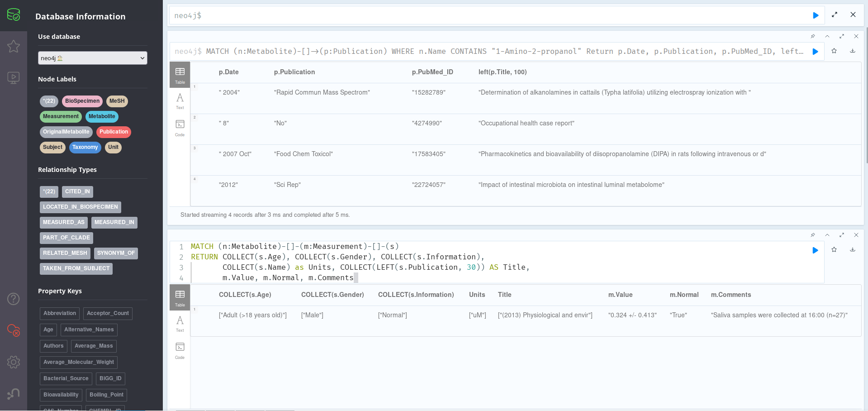The height and width of the screenshot is (411, 868).
Task: Download results of the Measurement query
Action: point(853,249)
